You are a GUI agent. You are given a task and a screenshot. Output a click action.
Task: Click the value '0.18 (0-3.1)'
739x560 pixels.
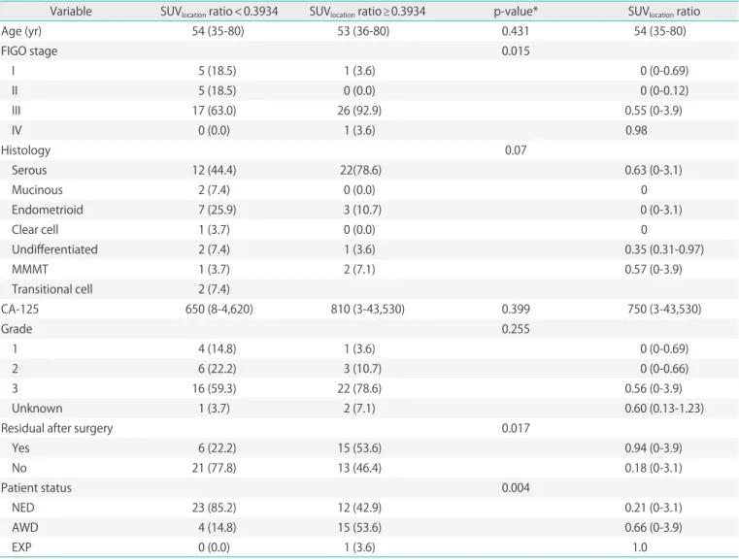(654, 468)
